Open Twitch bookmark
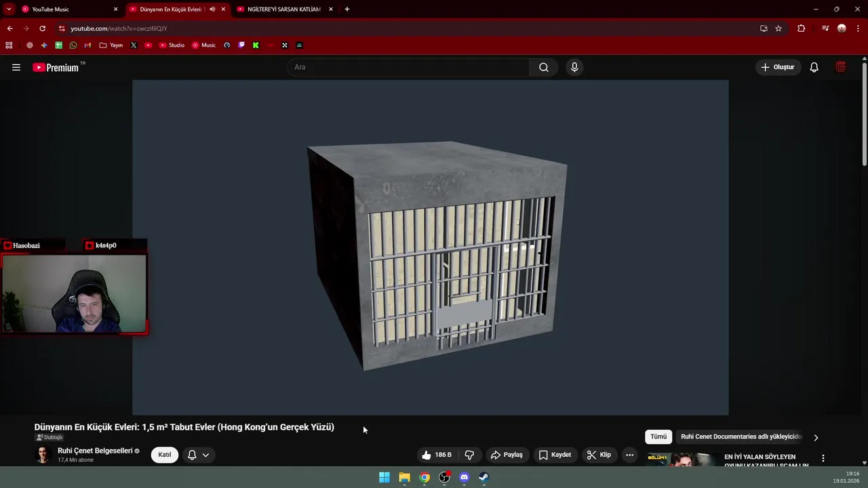 [241, 45]
